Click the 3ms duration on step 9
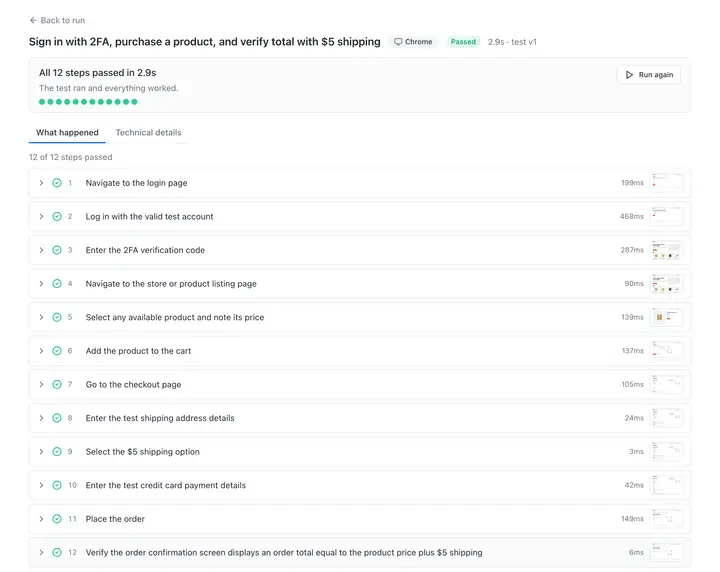 (636, 452)
